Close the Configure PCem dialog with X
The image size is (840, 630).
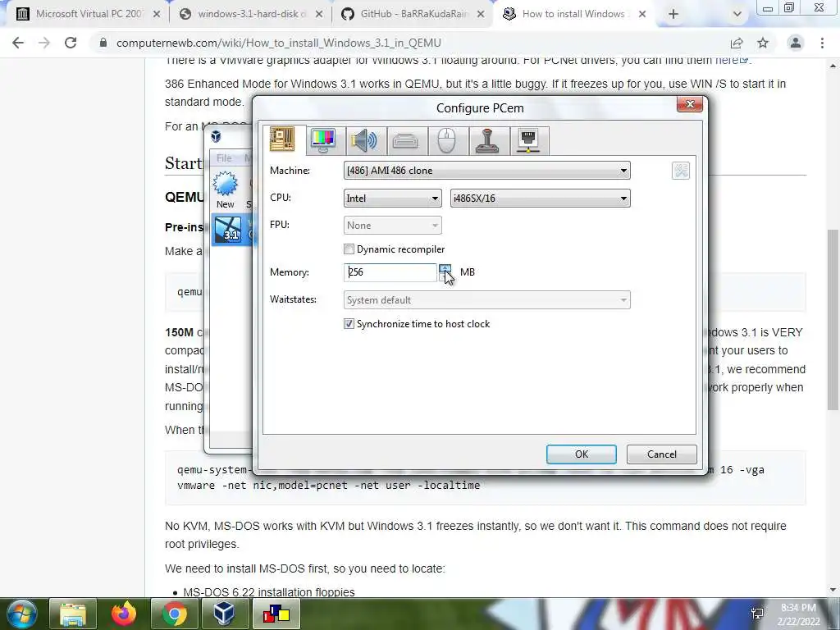point(689,104)
